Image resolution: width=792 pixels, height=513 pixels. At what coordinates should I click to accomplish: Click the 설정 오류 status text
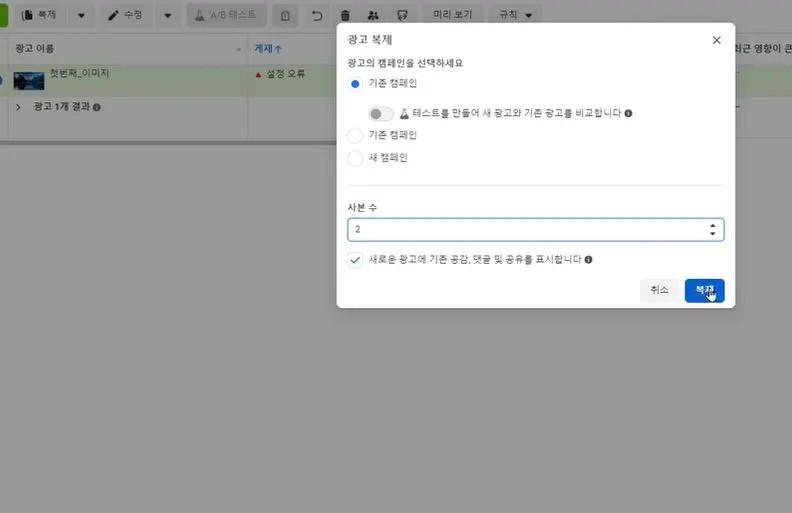[x=286, y=74]
